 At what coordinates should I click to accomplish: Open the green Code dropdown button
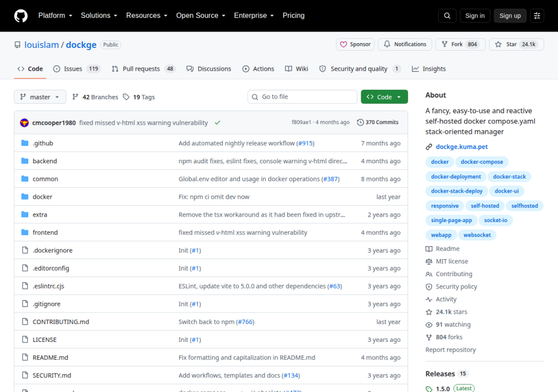384,97
